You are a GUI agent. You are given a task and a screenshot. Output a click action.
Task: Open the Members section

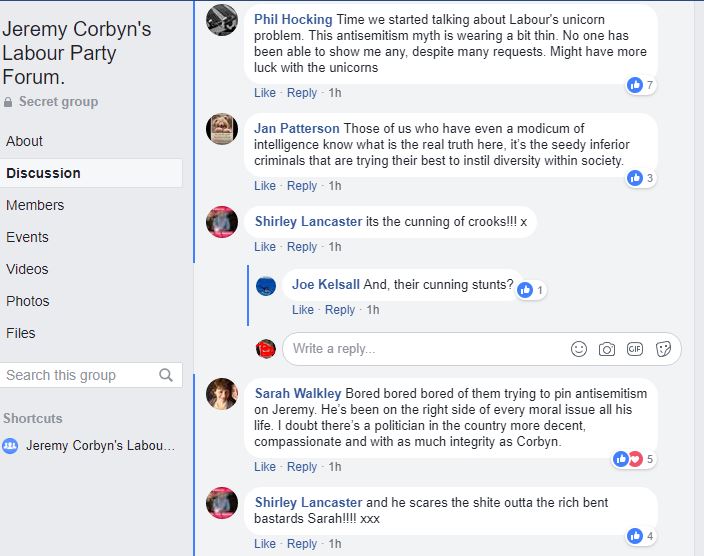tap(35, 205)
